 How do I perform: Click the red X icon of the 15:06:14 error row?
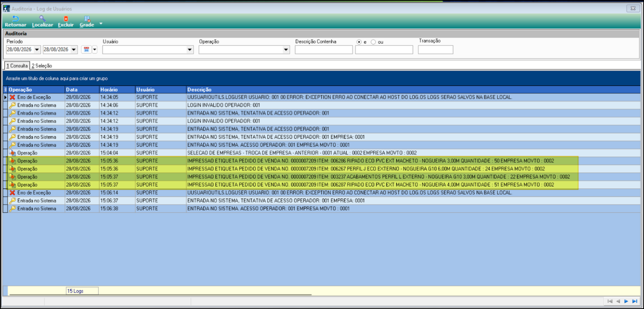point(12,193)
